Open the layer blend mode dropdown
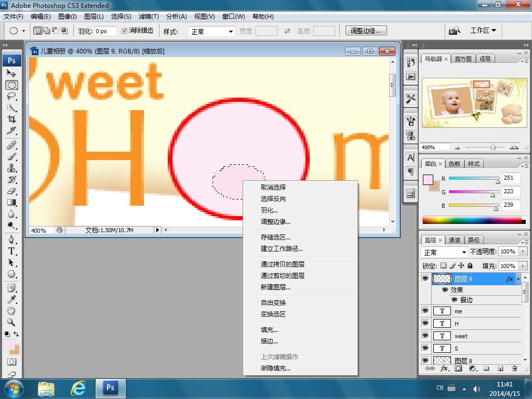Screen dimensions: 532x399 point(445,252)
